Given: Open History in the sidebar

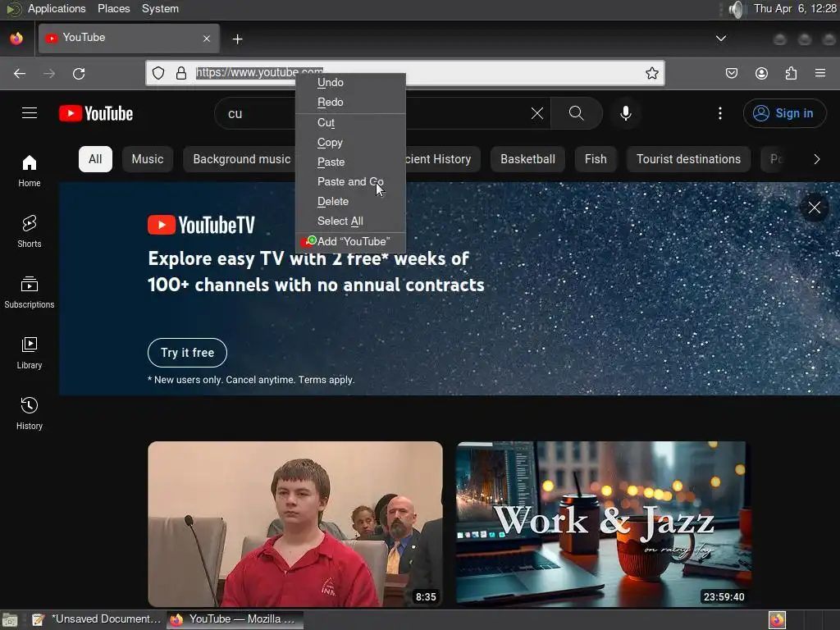Looking at the screenshot, I should click(30, 413).
